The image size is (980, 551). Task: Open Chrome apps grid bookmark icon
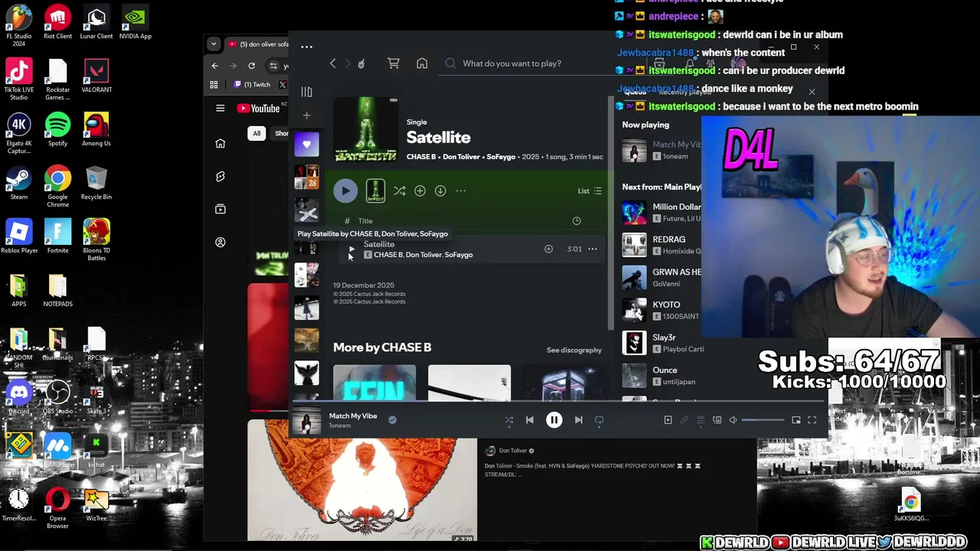[x=214, y=85]
